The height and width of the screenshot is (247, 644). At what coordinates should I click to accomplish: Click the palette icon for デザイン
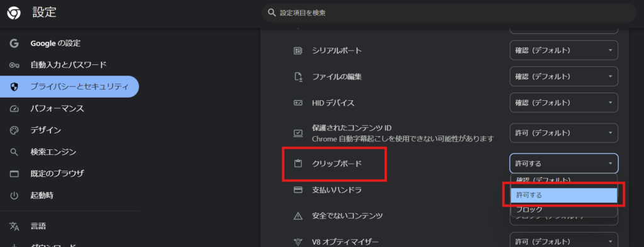click(x=14, y=130)
